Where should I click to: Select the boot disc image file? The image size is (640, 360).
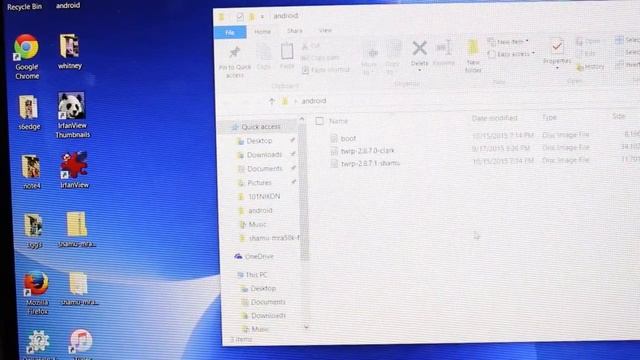point(343,139)
